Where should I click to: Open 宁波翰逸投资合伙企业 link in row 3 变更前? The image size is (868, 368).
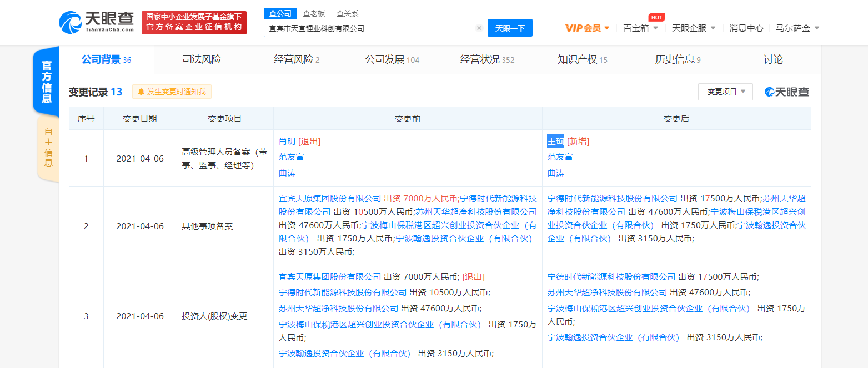pos(345,353)
